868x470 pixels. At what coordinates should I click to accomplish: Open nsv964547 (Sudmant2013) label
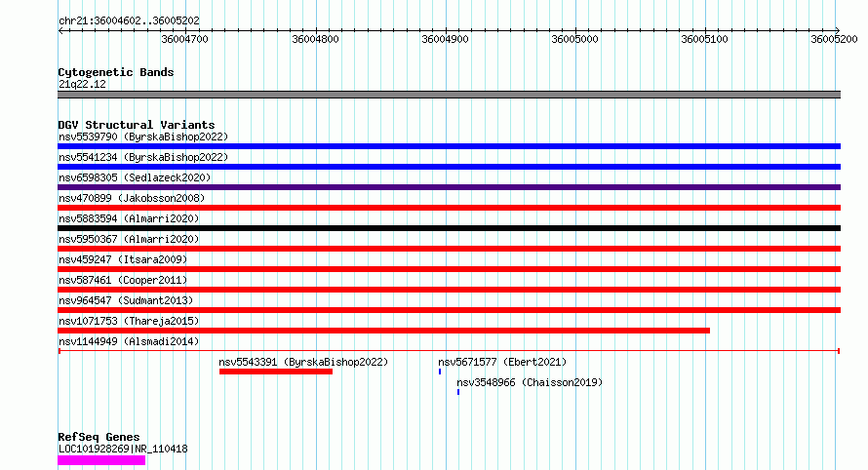(x=126, y=300)
